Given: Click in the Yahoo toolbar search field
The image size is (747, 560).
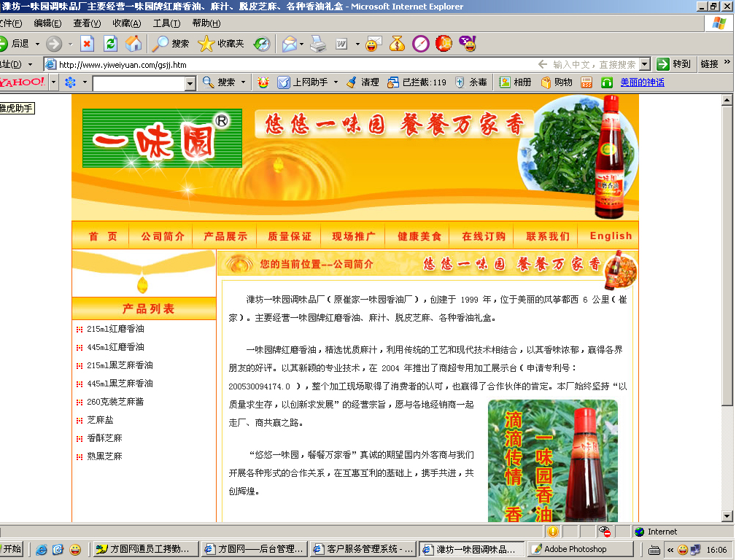Looking at the screenshot, I should point(139,84).
